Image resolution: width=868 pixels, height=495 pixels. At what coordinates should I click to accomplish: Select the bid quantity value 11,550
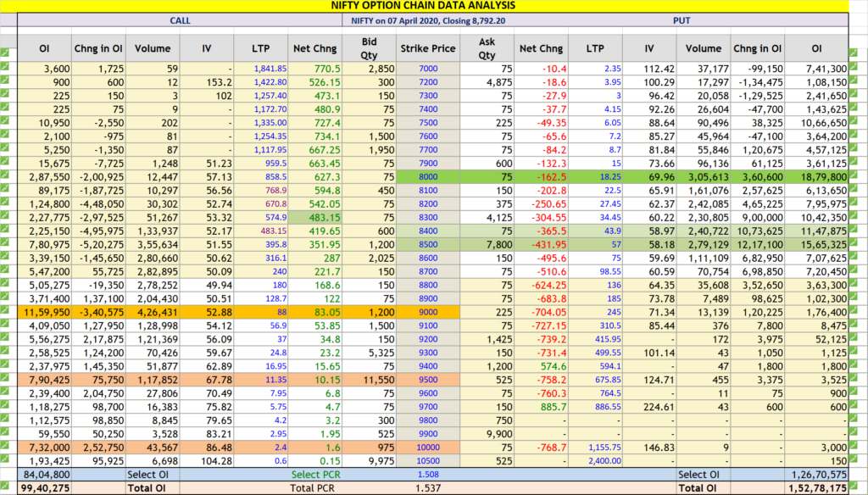click(377, 380)
